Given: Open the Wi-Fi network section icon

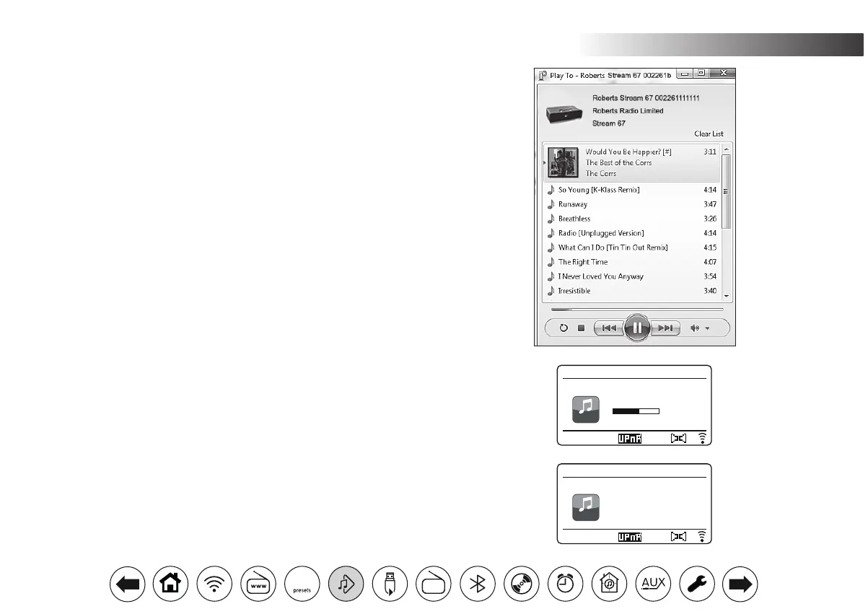Looking at the screenshot, I should 214,583.
